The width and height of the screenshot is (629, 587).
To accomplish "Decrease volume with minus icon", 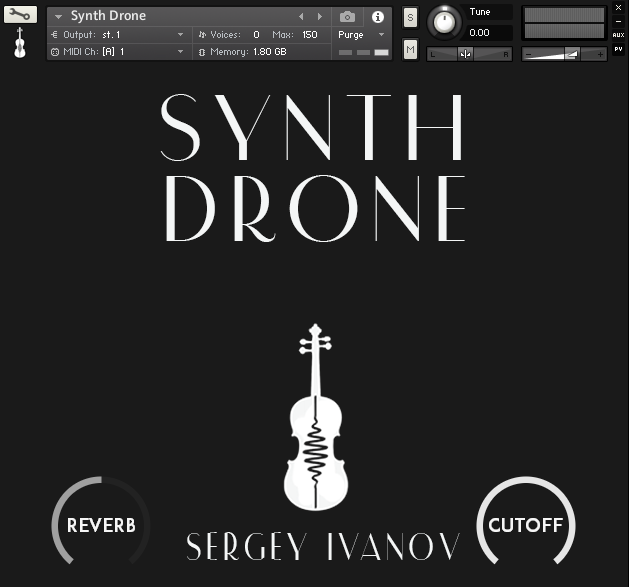I will [x=528, y=55].
